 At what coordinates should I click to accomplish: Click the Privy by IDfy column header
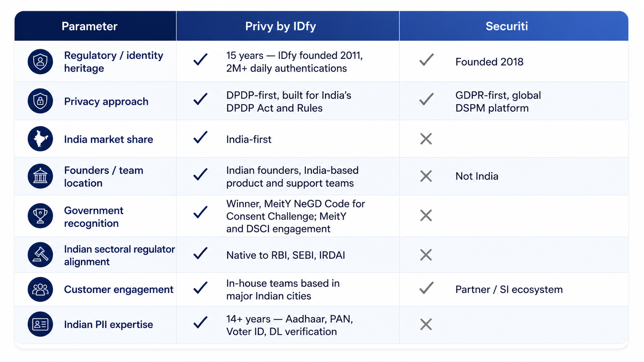coord(280,26)
